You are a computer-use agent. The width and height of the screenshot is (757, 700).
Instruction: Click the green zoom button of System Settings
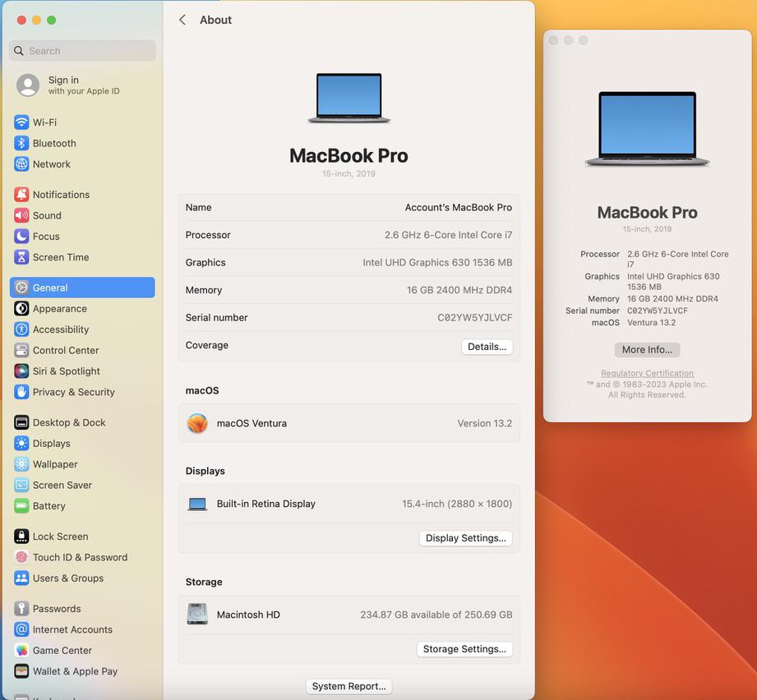click(51, 20)
